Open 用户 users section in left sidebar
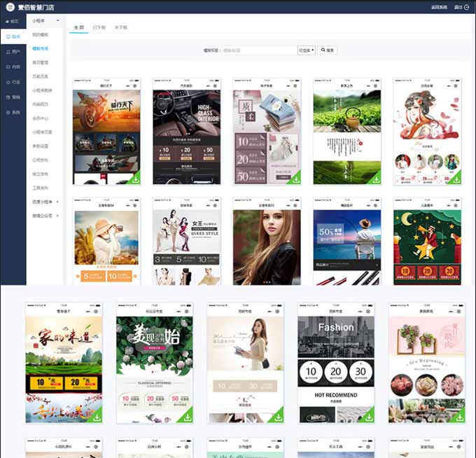The width and height of the screenshot is (476, 458). (x=12, y=52)
